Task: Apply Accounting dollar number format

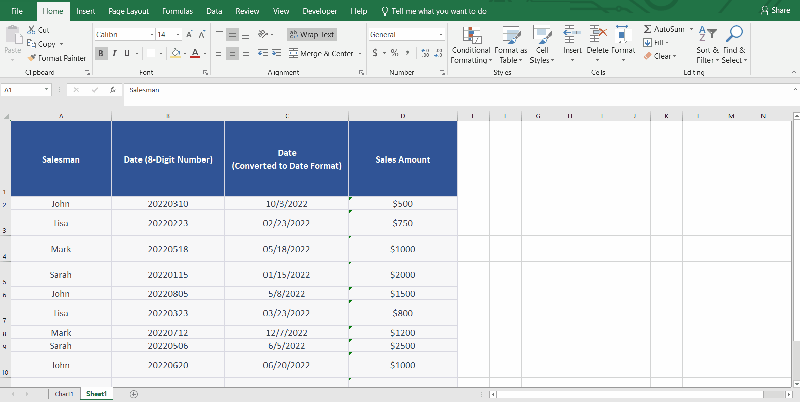Action: (x=375, y=53)
